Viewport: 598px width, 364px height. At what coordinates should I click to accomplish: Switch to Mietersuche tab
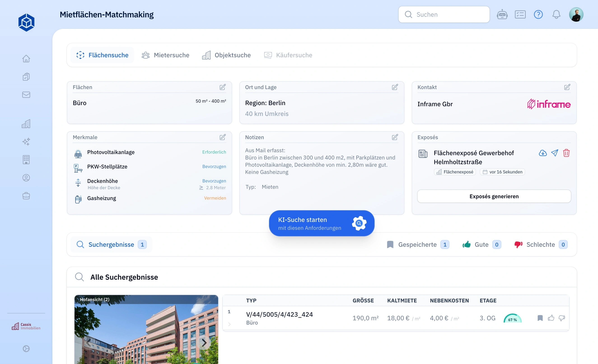click(166, 55)
